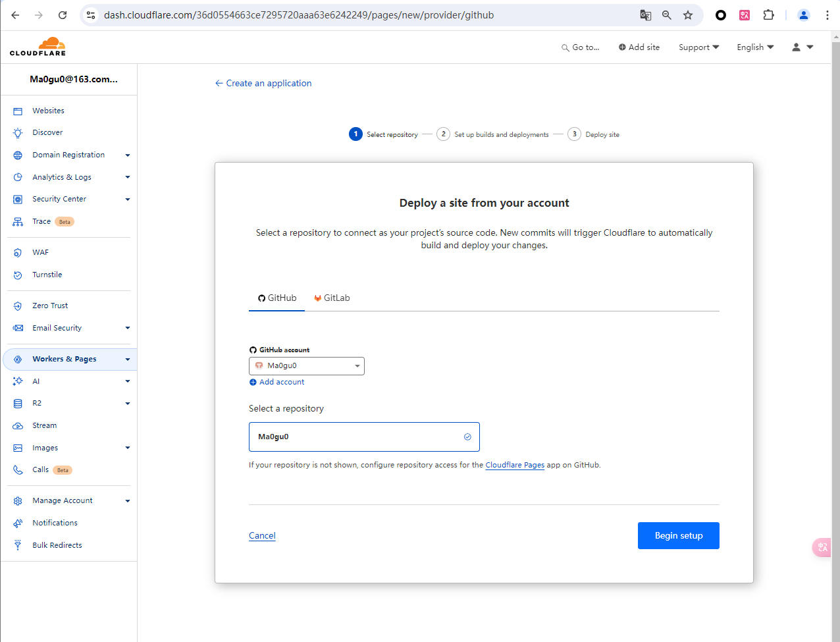This screenshot has height=642, width=840.
Task: Open the browser extensions puzzle icon
Action: [768, 15]
